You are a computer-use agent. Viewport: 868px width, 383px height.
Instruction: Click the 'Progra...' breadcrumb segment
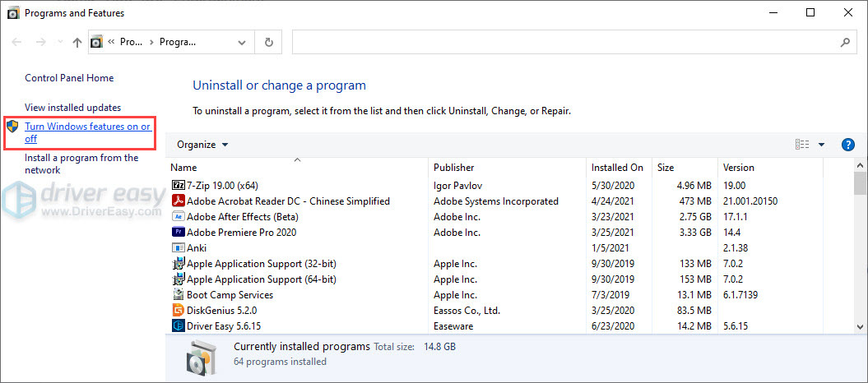pyautogui.click(x=178, y=42)
